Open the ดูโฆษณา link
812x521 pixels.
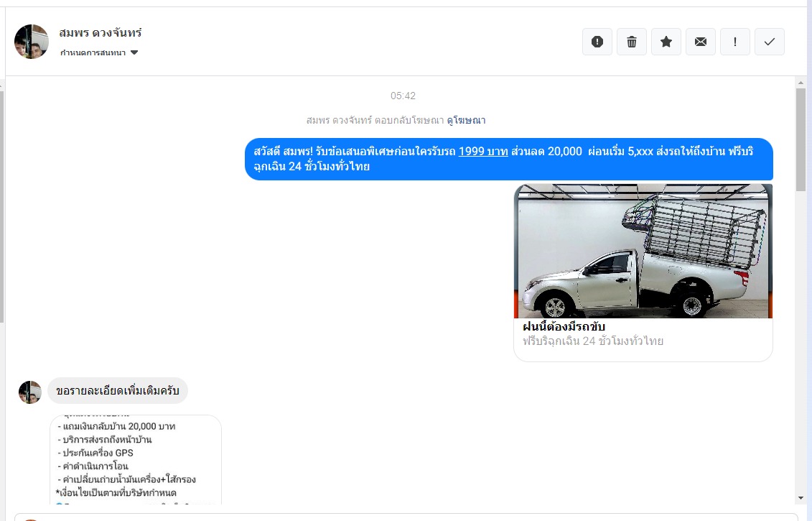click(x=466, y=120)
